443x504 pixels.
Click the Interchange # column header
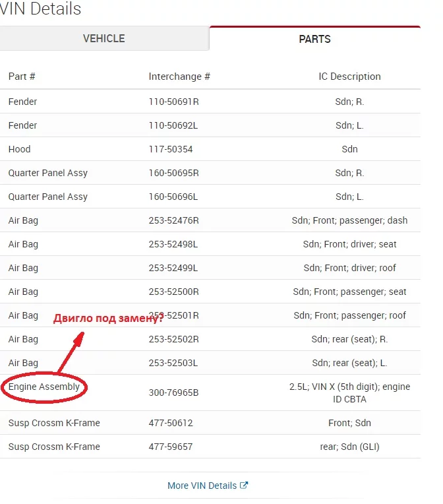tap(179, 77)
